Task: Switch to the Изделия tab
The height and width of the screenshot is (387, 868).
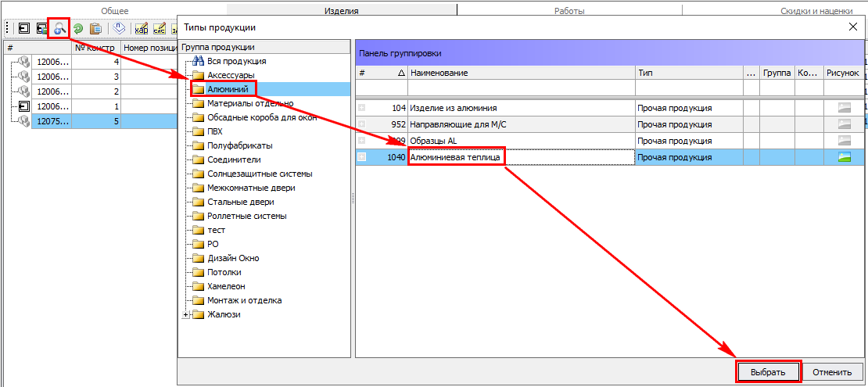Action: point(342,10)
